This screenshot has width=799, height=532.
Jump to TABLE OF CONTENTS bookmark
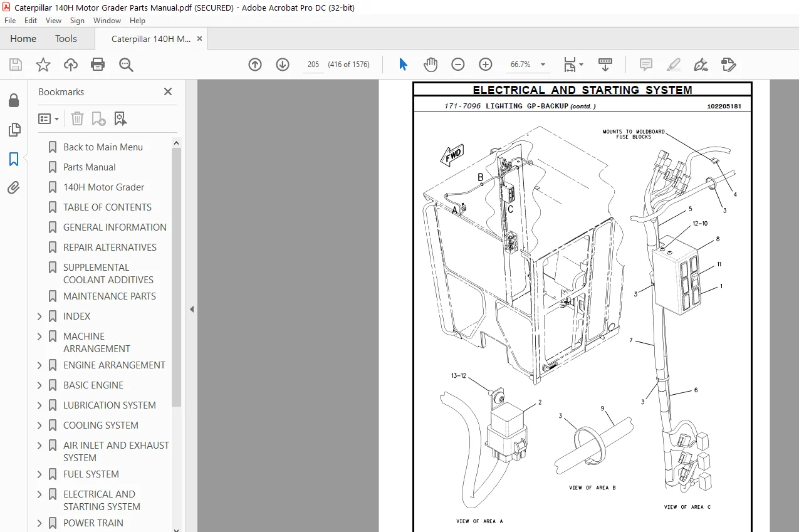(107, 207)
